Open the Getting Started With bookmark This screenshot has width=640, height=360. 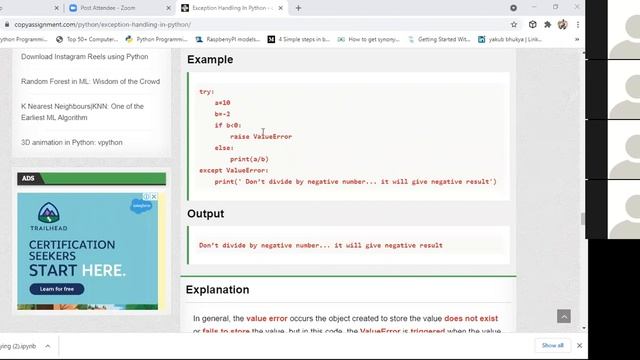(x=439, y=40)
